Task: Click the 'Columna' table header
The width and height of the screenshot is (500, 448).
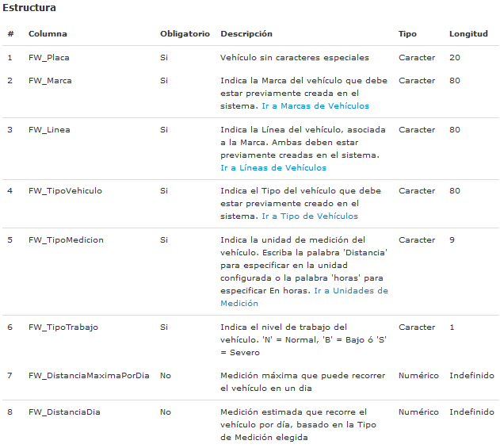Action: point(48,34)
